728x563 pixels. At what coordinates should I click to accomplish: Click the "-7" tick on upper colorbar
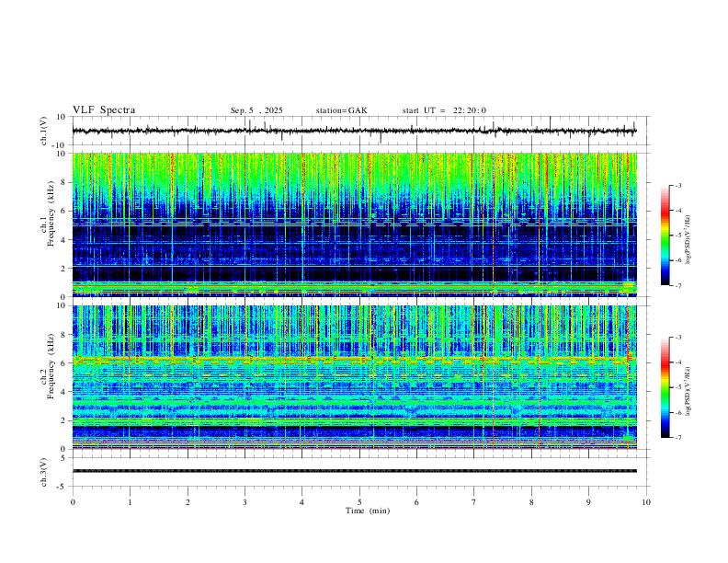coord(678,286)
